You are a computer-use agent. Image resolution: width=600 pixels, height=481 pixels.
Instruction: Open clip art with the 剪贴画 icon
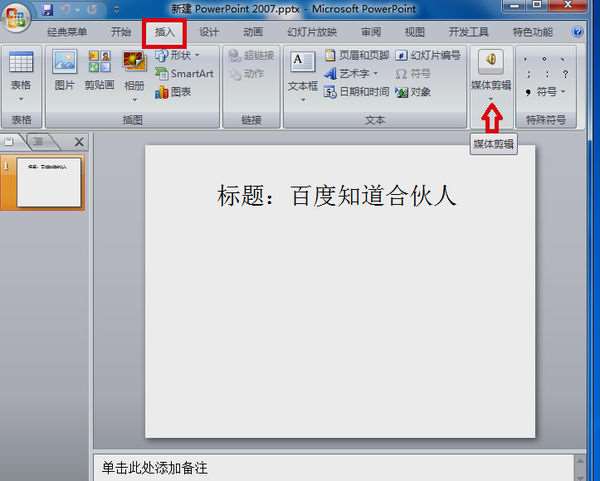click(99, 61)
